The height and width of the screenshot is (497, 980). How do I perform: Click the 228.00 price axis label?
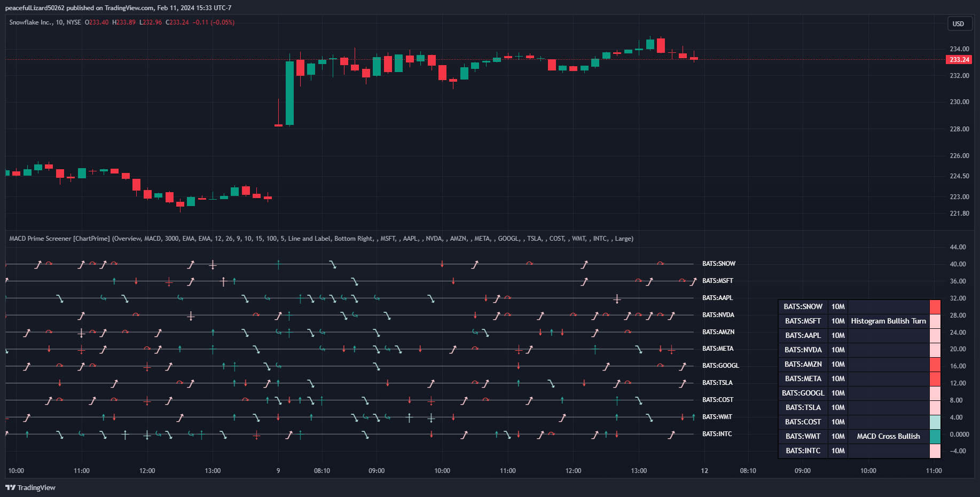click(959, 129)
